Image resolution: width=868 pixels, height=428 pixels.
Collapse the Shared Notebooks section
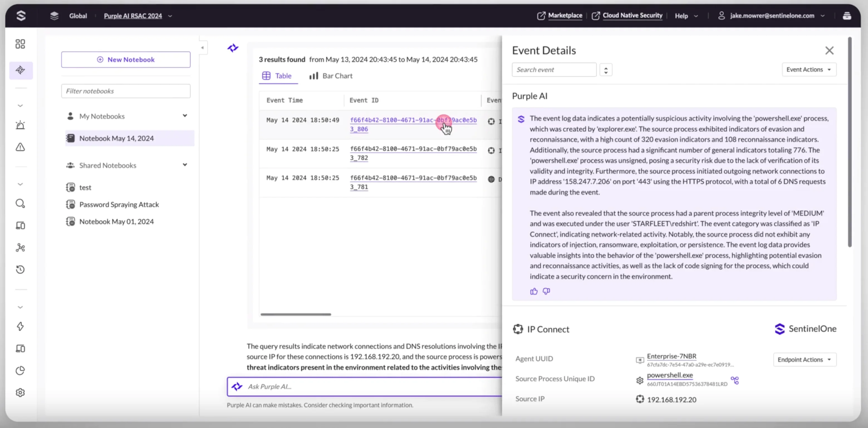185,165
